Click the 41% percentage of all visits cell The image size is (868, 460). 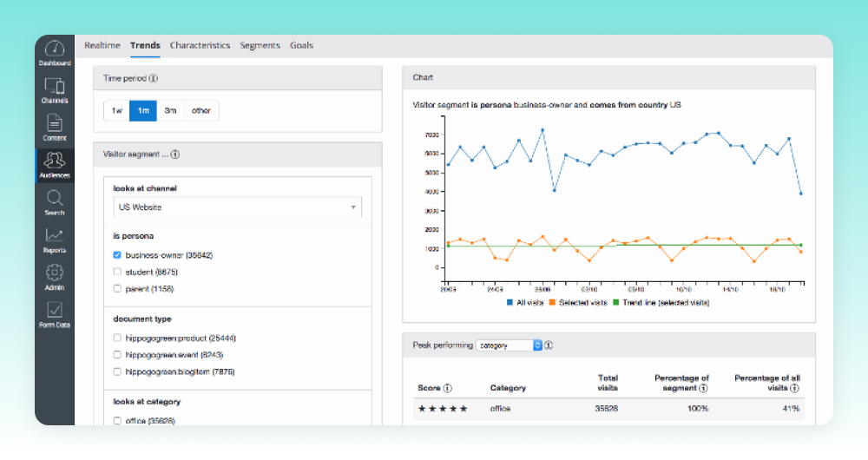(791, 409)
